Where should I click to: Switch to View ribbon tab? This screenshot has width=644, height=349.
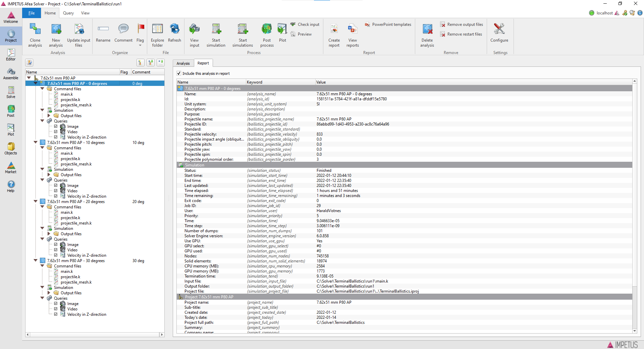(85, 13)
